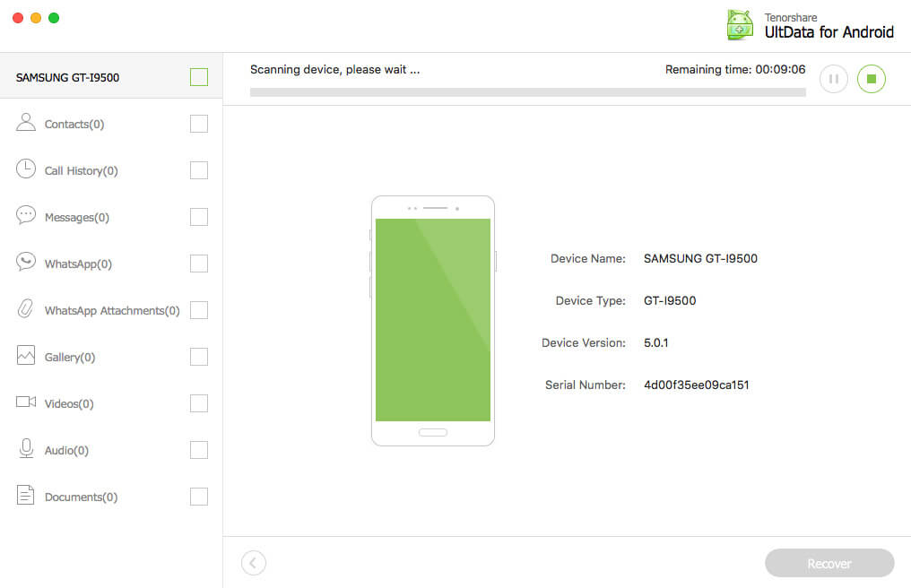This screenshot has height=588, width=911.
Task: Check the Documents(0) checkbox
Action: pos(199,497)
